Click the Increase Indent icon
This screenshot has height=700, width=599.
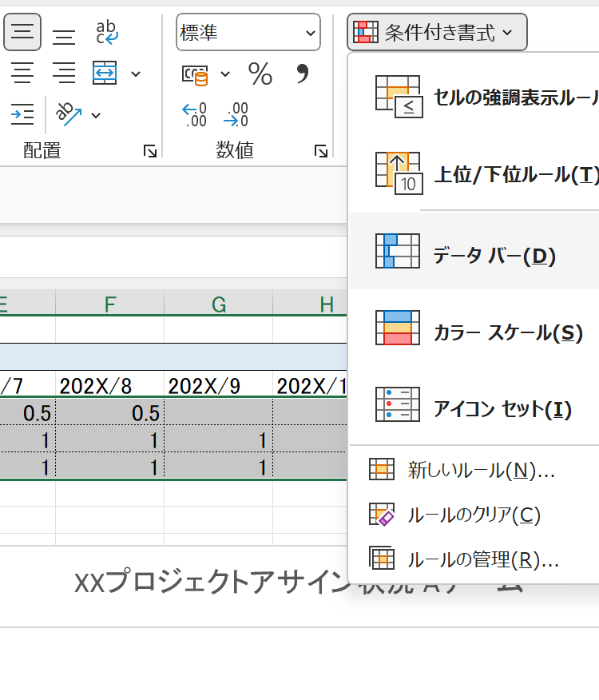pos(22,114)
